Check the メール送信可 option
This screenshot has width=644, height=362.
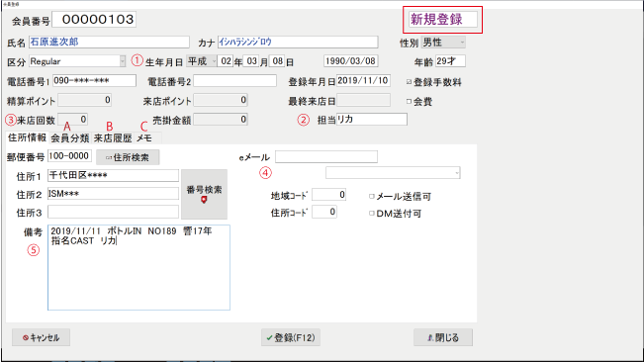point(372,197)
